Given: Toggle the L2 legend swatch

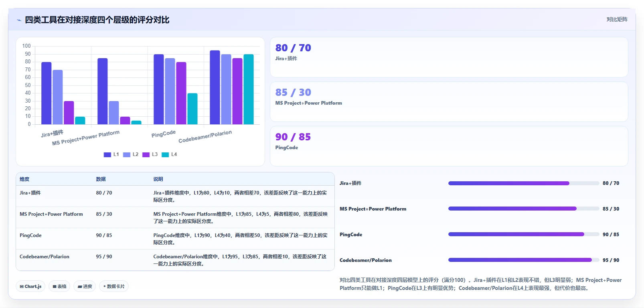Looking at the screenshot, I should point(127,154).
